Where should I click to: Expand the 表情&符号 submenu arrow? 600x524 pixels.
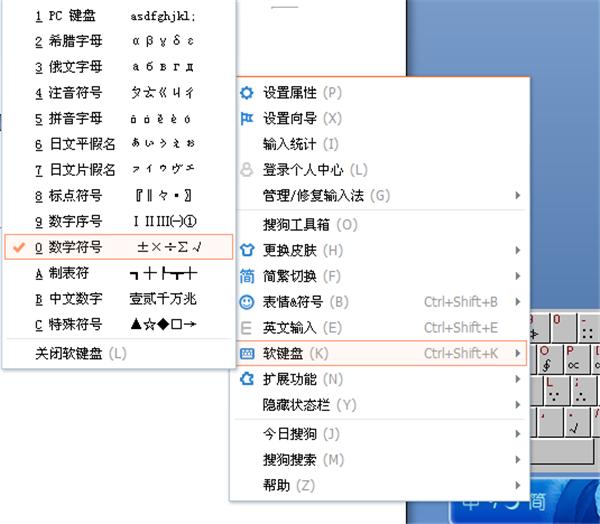(518, 302)
